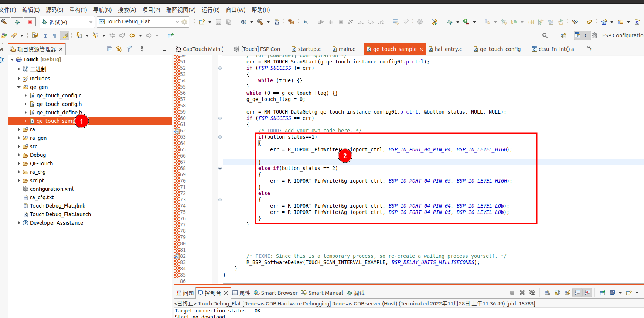Expand the src folder
Screen dimensions: 644x318
coord(19,146)
